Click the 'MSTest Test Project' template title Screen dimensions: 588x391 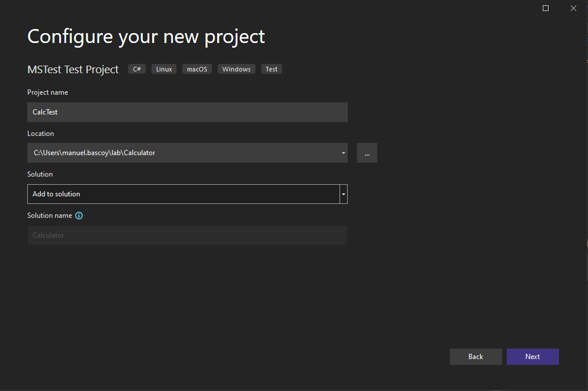(x=73, y=70)
